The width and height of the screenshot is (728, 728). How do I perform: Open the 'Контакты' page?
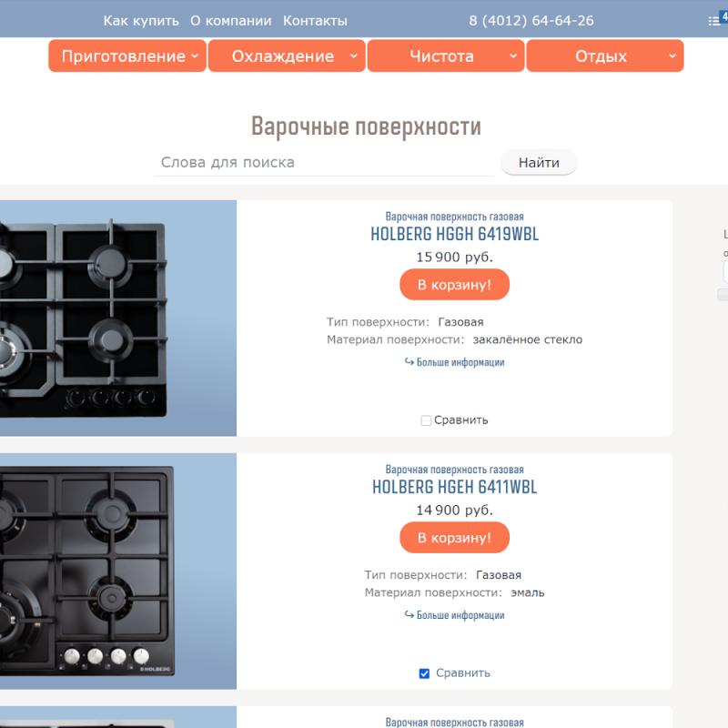315,21
